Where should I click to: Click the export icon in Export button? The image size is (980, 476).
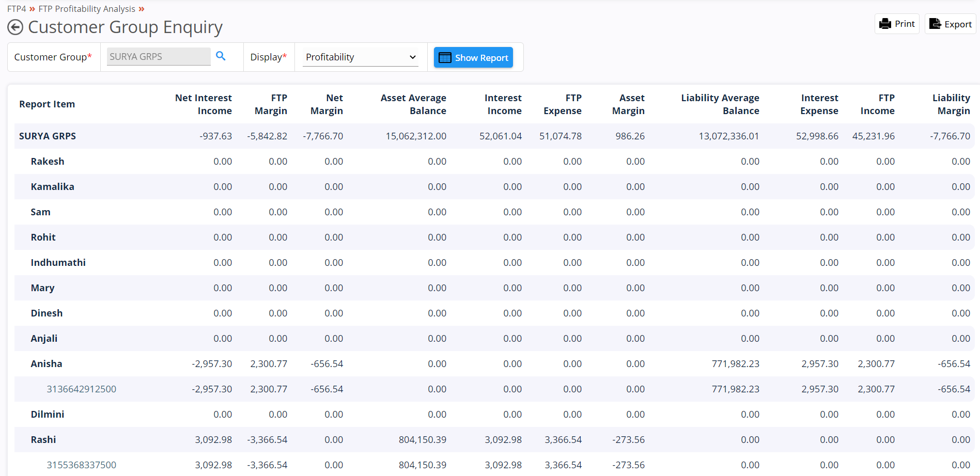(x=935, y=24)
